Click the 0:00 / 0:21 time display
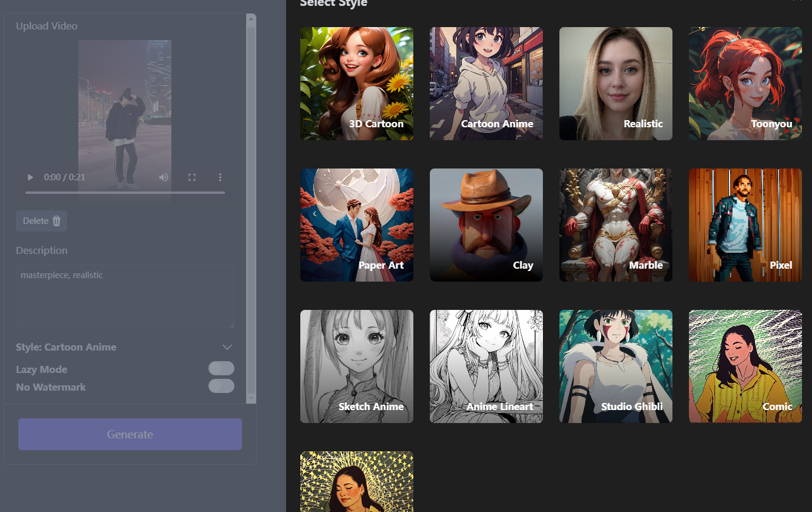Image resolution: width=812 pixels, height=512 pixels. tap(65, 177)
